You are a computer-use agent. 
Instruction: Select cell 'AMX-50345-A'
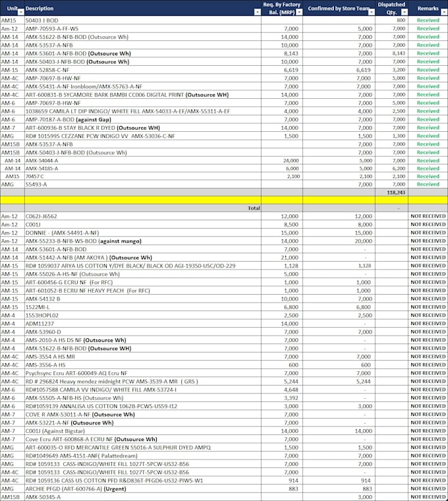(x=143, y=497)
